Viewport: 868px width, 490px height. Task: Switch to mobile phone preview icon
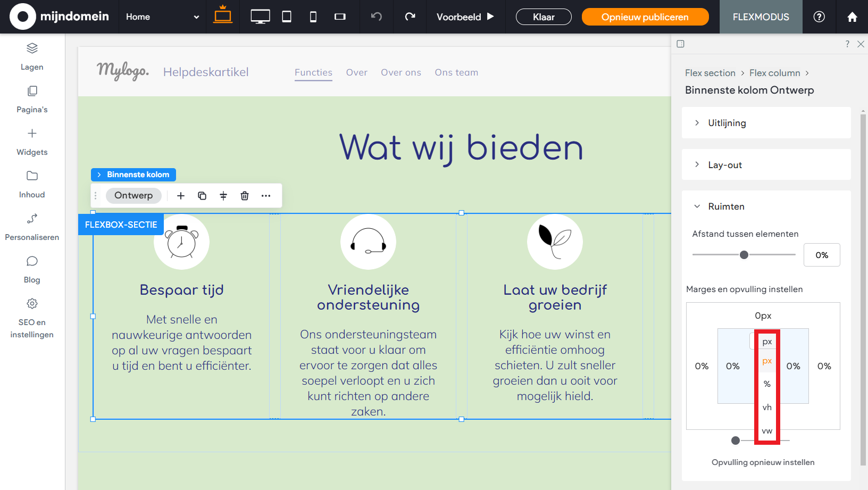[313, 16]
